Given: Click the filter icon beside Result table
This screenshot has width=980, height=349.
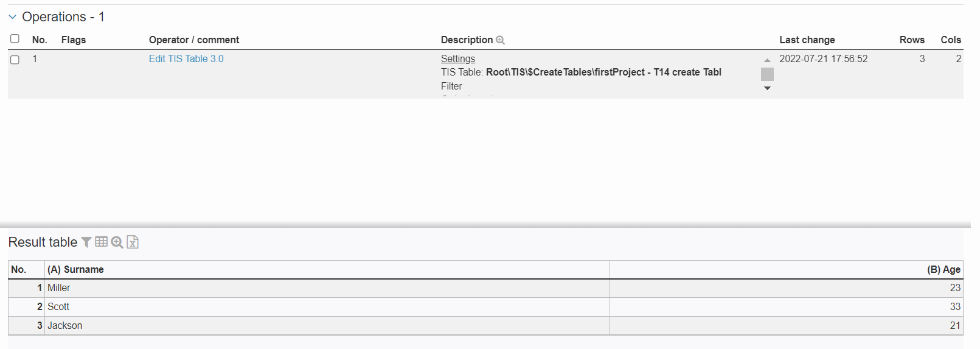Looking at the screenshot, I should (86, 242).
